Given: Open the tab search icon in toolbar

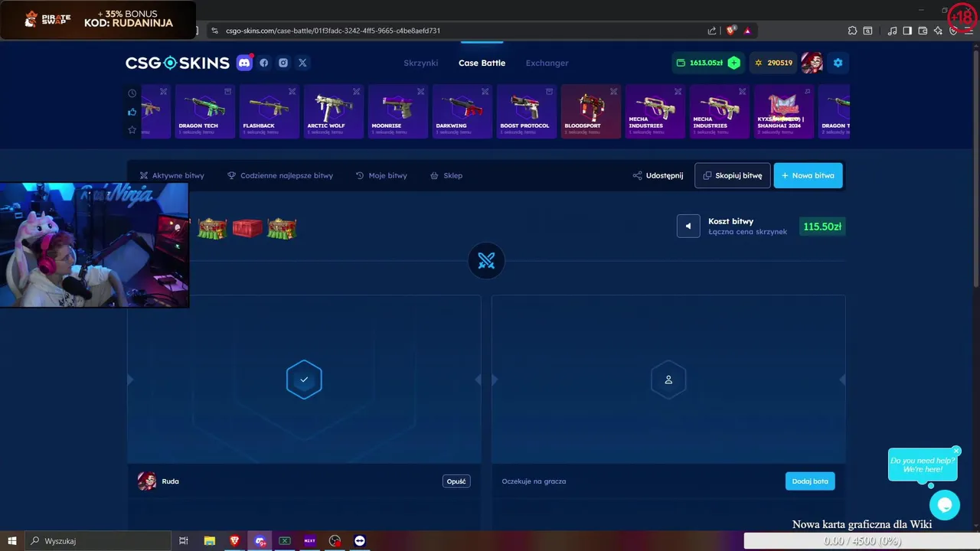Looking at the screenshot, I should point(867,31).
